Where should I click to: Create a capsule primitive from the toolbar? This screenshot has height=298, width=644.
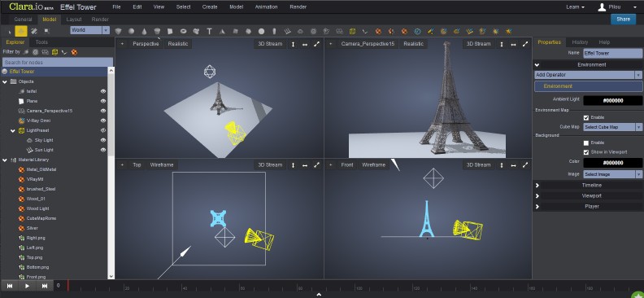[x=274, y=31]
